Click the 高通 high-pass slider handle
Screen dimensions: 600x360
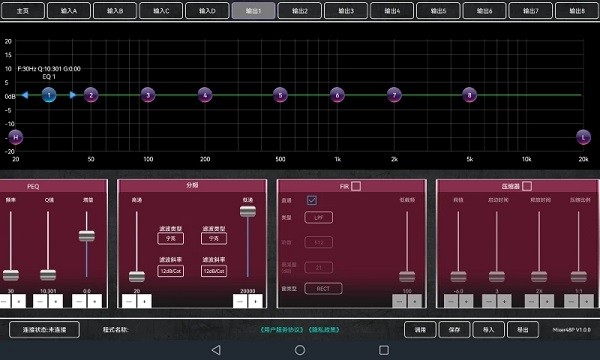click(137, 277)
